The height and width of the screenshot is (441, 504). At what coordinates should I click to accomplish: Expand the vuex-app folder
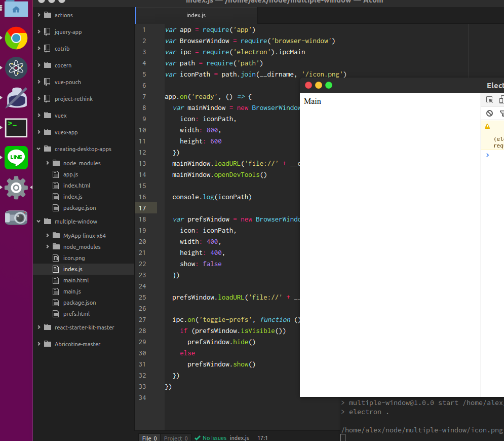point(39,132)
